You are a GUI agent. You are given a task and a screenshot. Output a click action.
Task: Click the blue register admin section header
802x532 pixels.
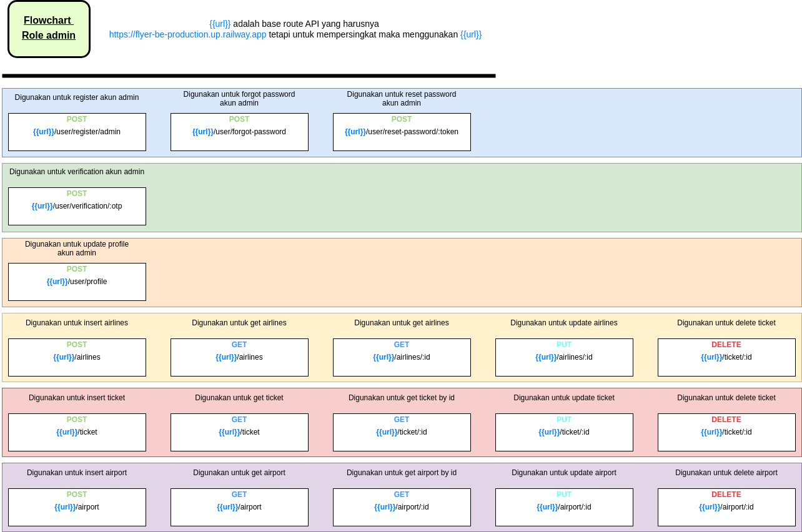(77, 97)
